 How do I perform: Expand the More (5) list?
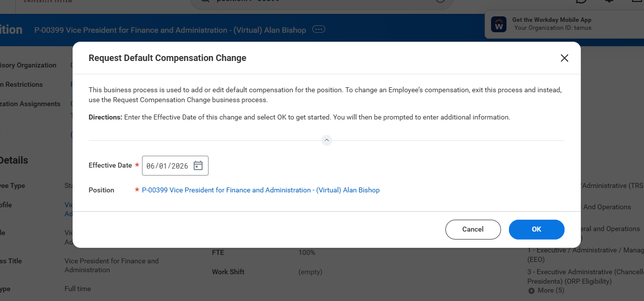546,290
